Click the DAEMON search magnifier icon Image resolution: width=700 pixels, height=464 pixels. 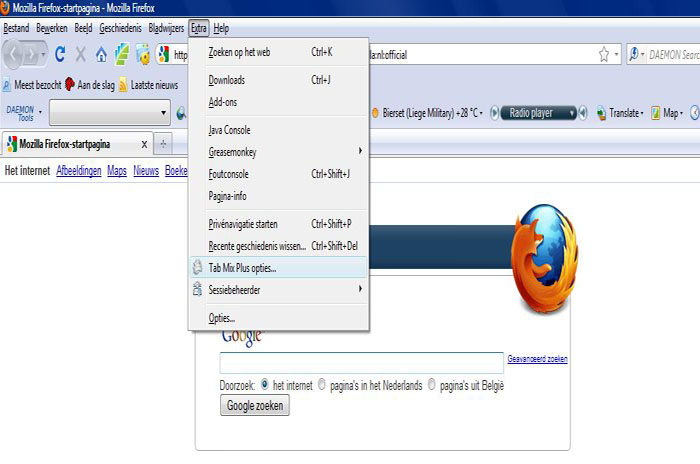(x=633, y=54)
